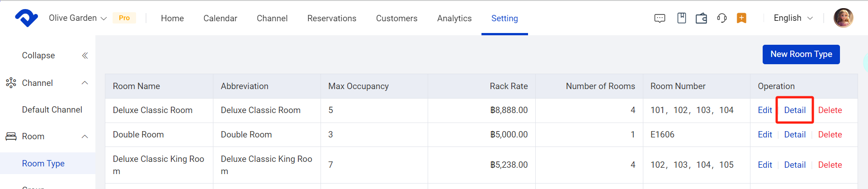Open the wallet icon in header

[x=701, y=18]
